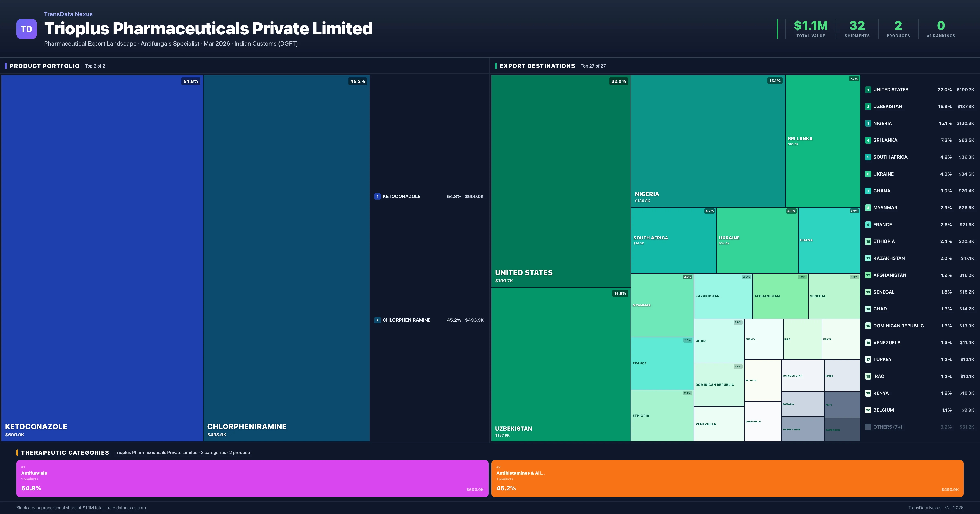The height and width of the screenshot is (514, 980).
Task: Select the Chlorpheniramine treemap block
Action: click(286, 258)
